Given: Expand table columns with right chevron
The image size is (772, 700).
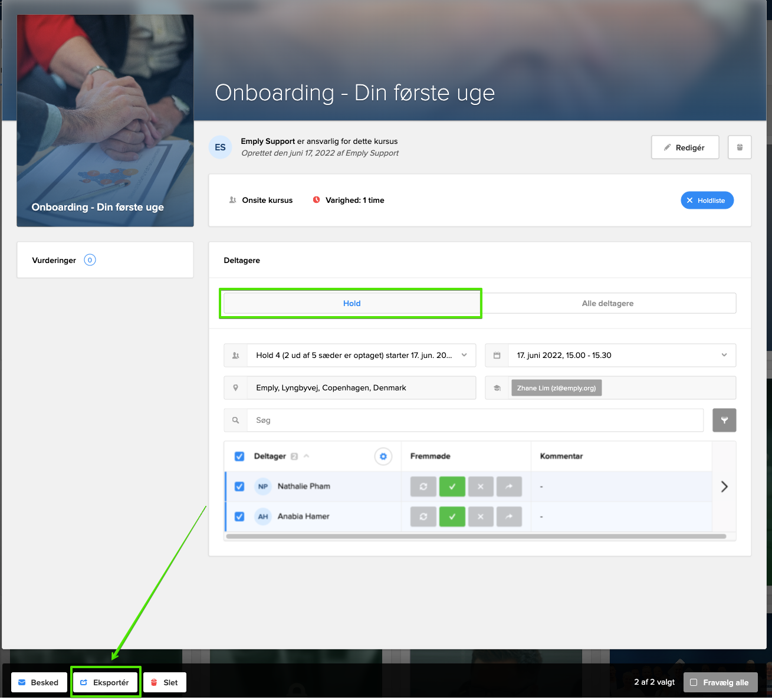Looking at the screenshot, I should pos(724,487).
